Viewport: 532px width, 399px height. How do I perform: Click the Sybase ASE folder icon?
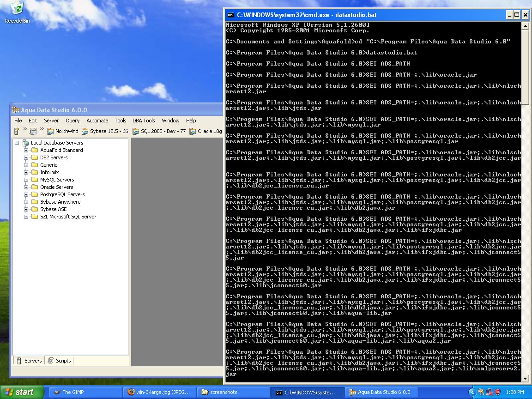pyautogui.click(x=35, y=209)
